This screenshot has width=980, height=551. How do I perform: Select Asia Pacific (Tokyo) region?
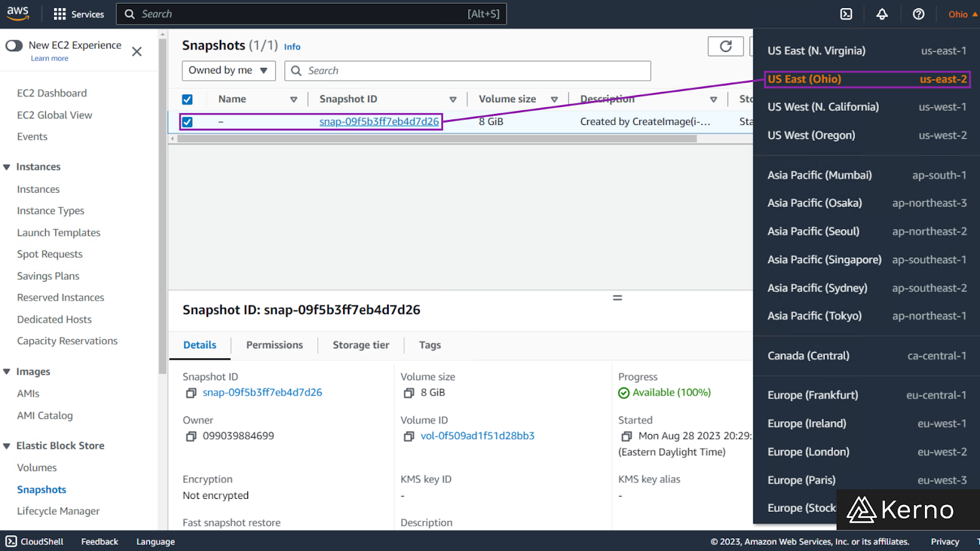867,316
